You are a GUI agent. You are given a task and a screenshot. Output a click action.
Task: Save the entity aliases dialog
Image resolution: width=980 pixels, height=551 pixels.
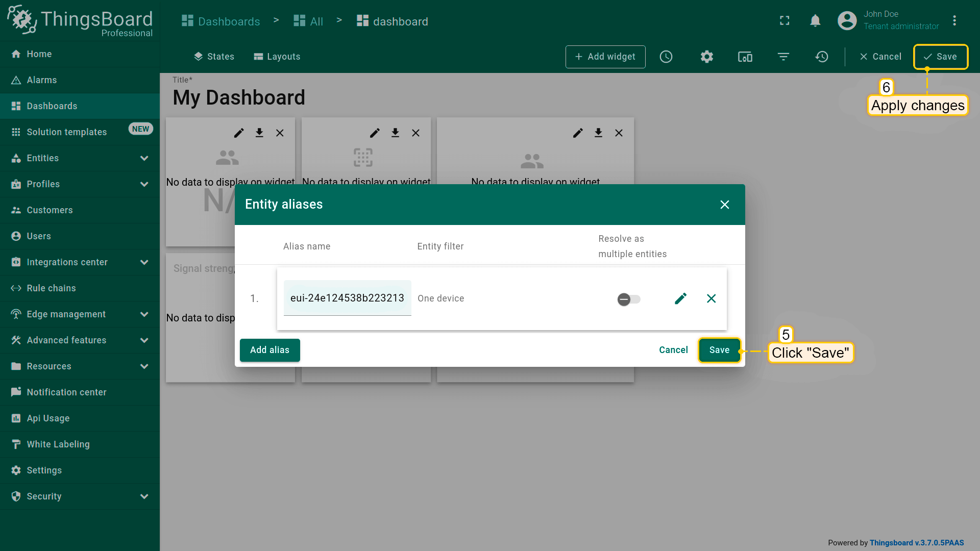(719, 350)
